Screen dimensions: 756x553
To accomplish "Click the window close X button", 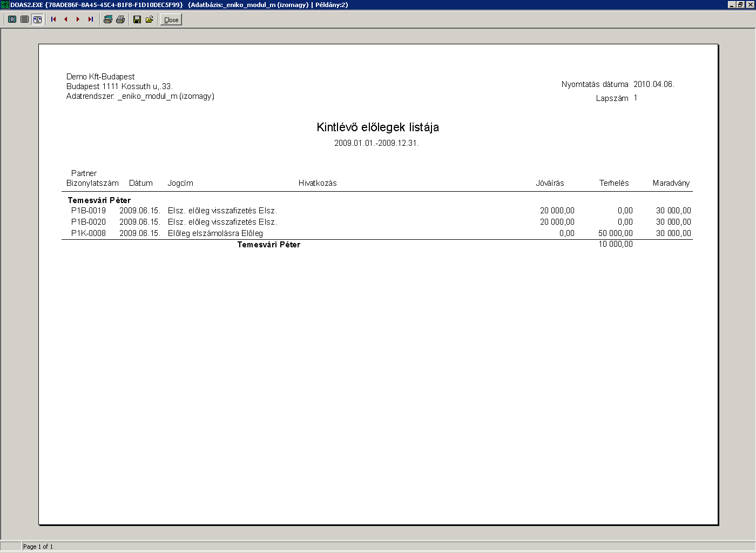I will (x=750, y=5).
